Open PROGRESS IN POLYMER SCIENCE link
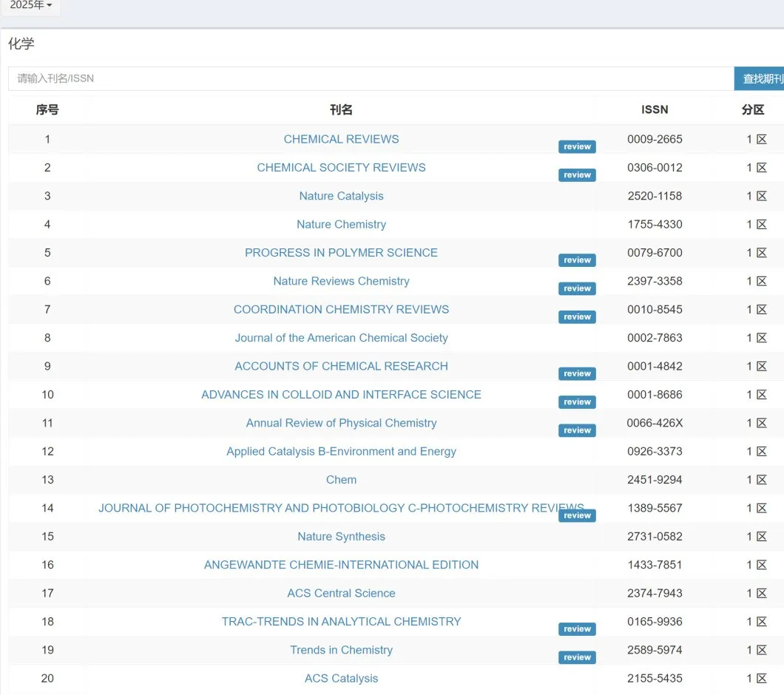784x695 pixels. pyautogui.click(x=341, y=253)
